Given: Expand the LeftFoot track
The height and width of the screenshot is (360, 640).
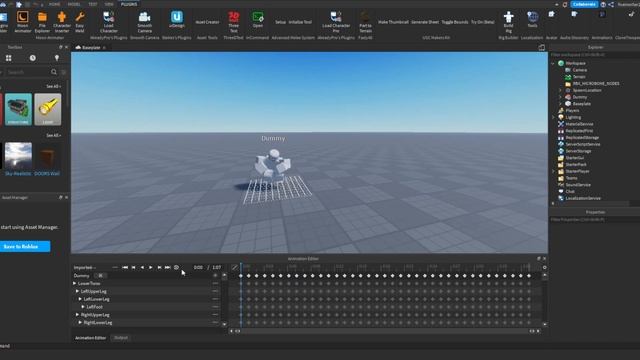Looking at the screenshot, I should (83, 307).
